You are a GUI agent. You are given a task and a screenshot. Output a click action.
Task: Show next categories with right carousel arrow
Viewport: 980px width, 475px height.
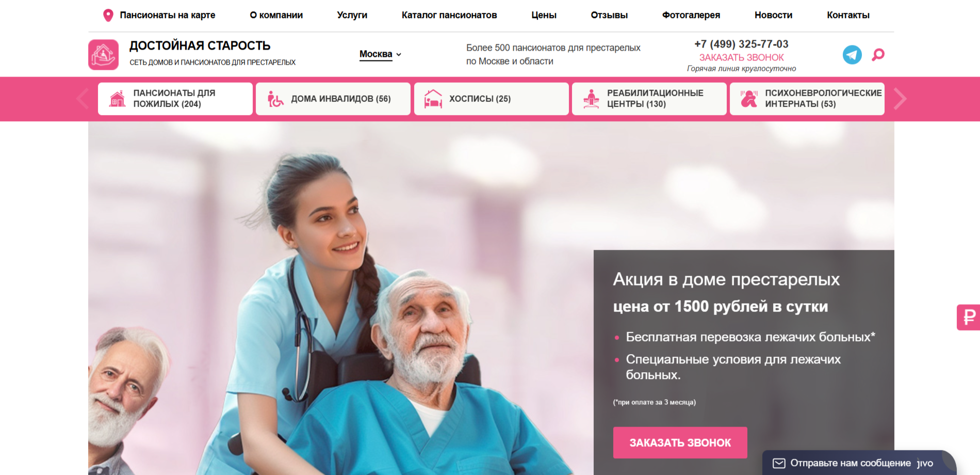click(x=900, y=99)
